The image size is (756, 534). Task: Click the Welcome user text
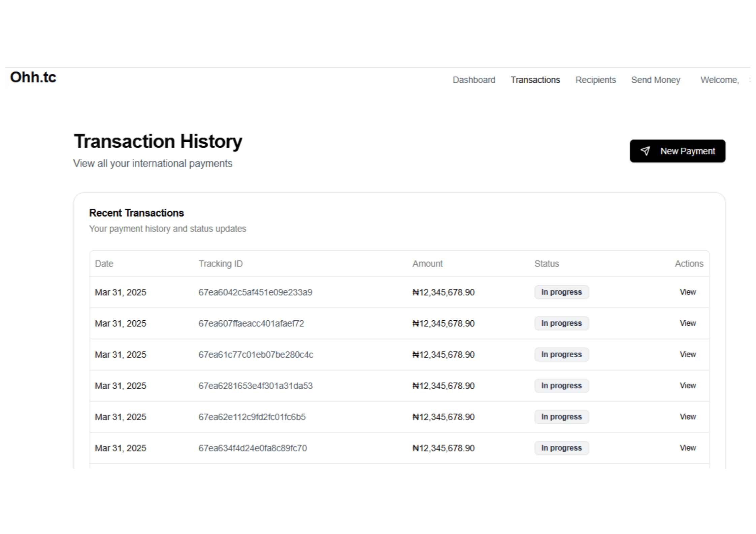coord(720,80)
